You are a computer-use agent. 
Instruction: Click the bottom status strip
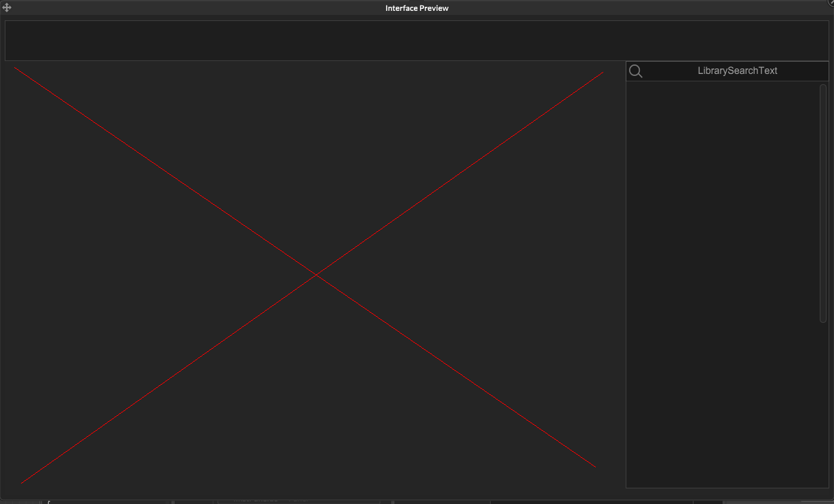[417, 501]
